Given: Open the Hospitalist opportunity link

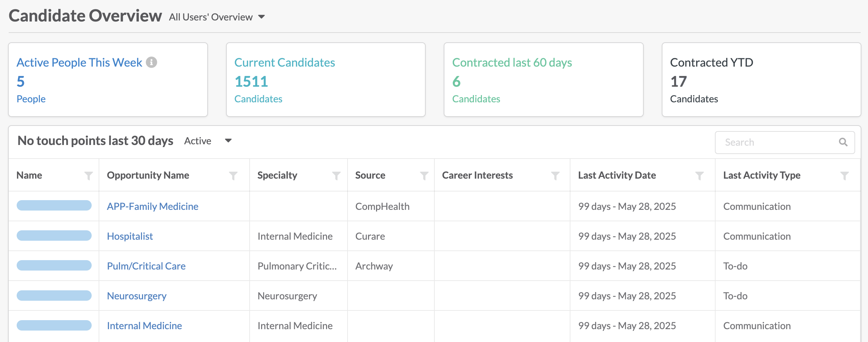Looking at the screenshot, I should click(130, 236).
